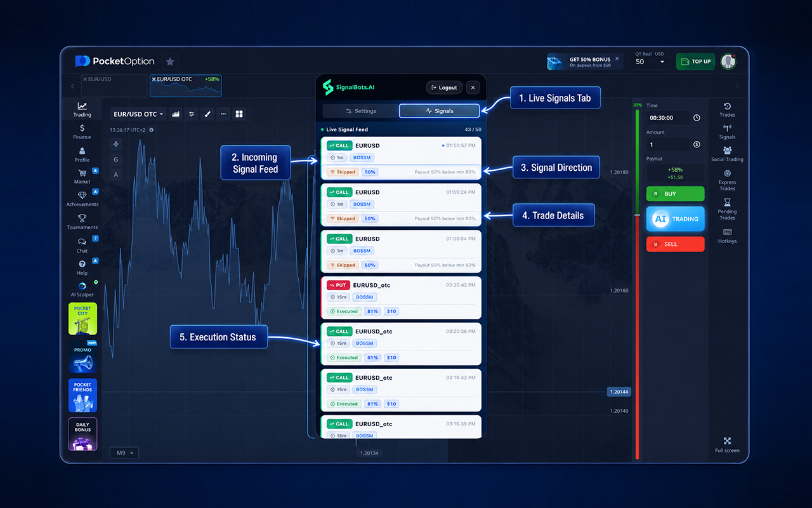
Task: Open the Pocket Friends thumbnail
Action: [82, 396]
